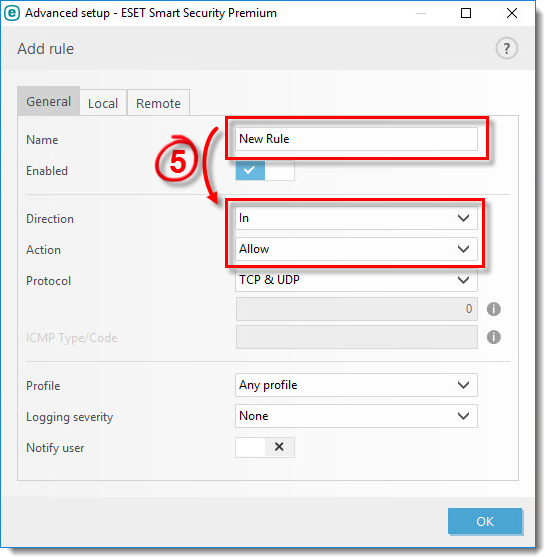This screenshot has width=545, height=557.
Task: Open the Protocol dropdown TCP & UDP
Action: click(x=356, y=280)
